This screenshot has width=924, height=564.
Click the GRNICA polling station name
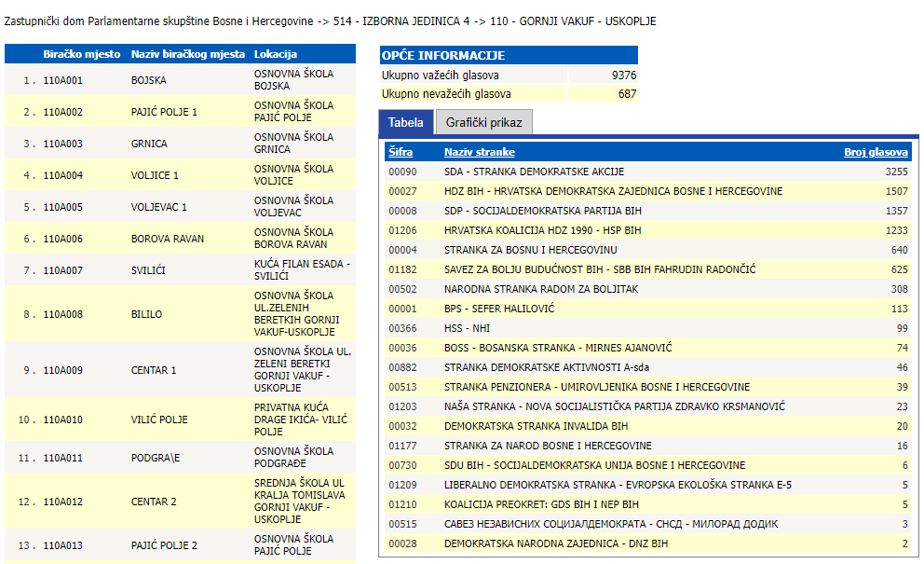coord(149,144)
